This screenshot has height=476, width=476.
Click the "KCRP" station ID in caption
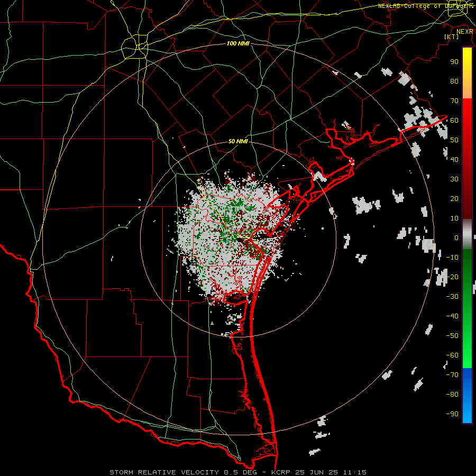(x=280, y=472)
